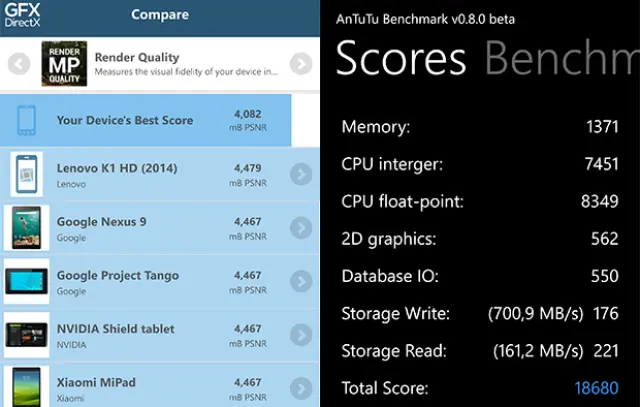This screenshot has height=407, width=640.
Task: Click the Render MP Quality icon
Action: (63, 65)
